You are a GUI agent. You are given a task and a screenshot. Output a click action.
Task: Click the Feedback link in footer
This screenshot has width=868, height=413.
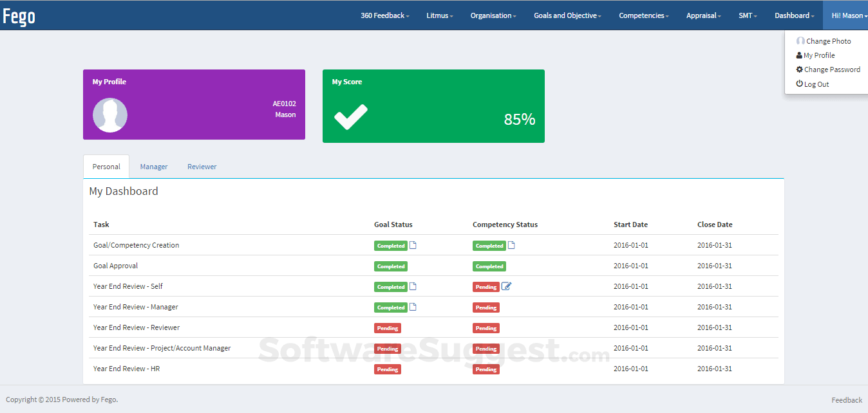[x=846, y=400]
